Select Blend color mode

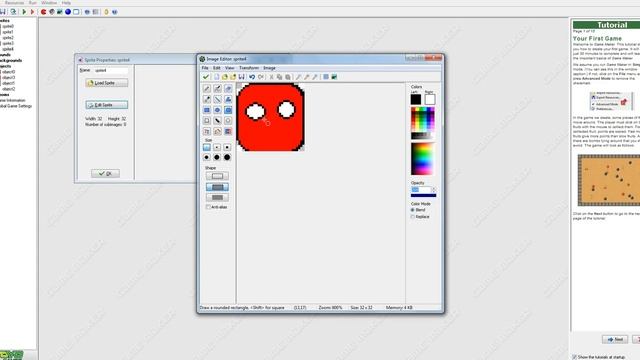pos(413,210)
